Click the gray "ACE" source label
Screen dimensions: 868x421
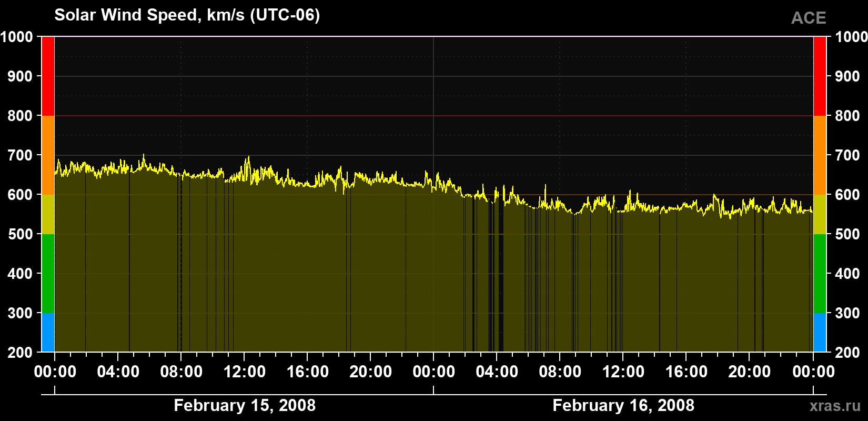(x=809, y=18)
